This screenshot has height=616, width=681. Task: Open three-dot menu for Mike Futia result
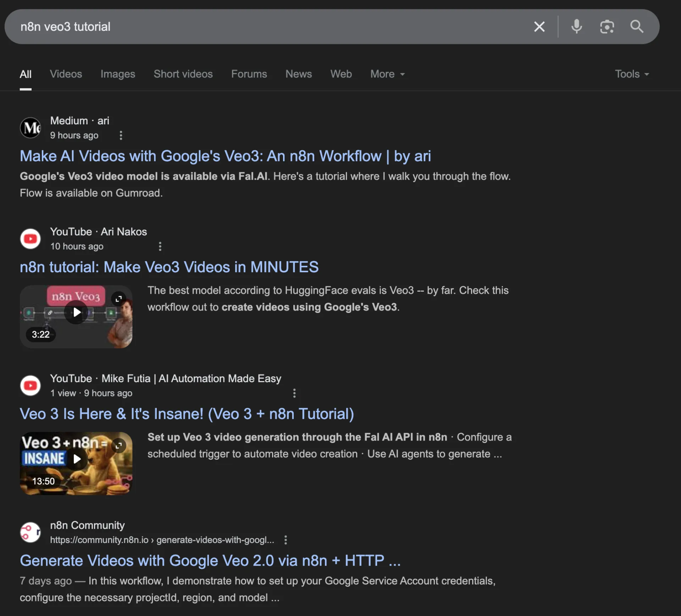coord(294,393)
